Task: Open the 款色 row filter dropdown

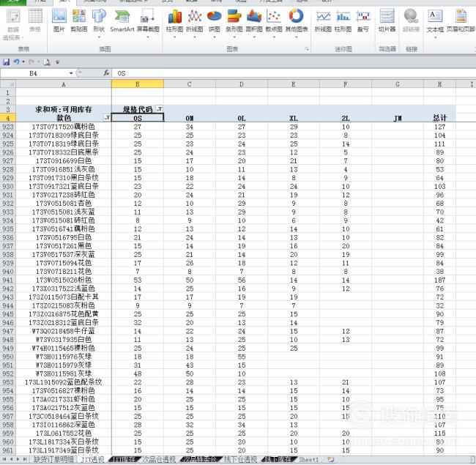Action: (107, 117)
